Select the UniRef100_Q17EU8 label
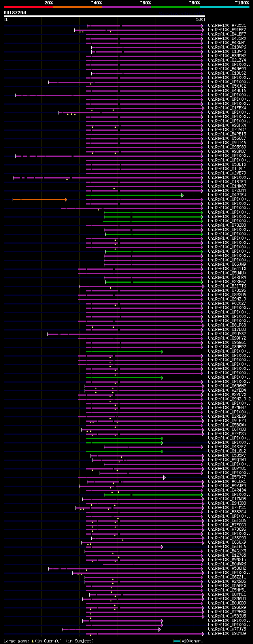The width and height of the screenshot is (253, 644). [x=227, y=330]
